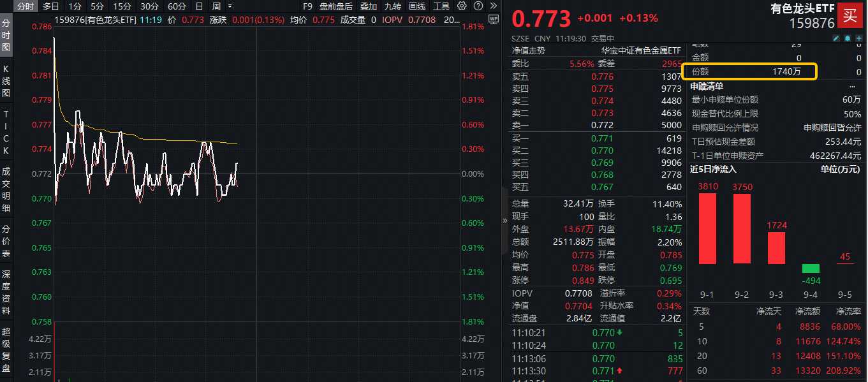
Task: Toggle the 叠加 overlay option
Action: (x=368, y=6)
